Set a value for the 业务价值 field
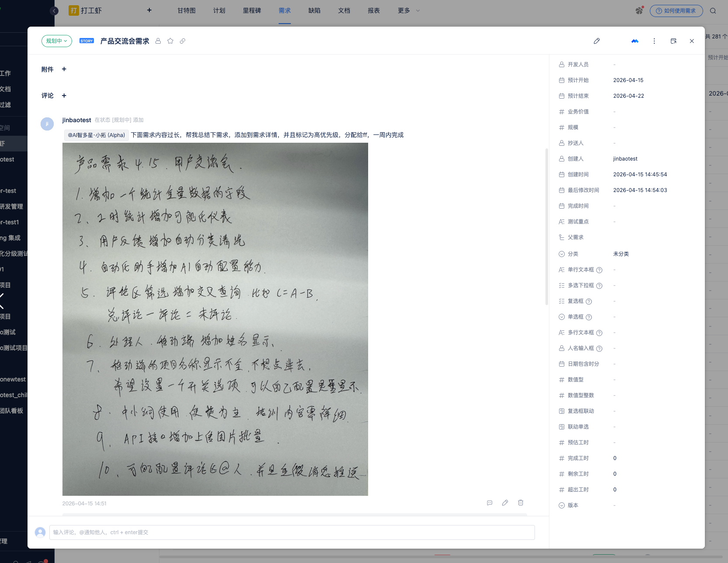Viewport: 728px width, 563px height. point(614,112)
